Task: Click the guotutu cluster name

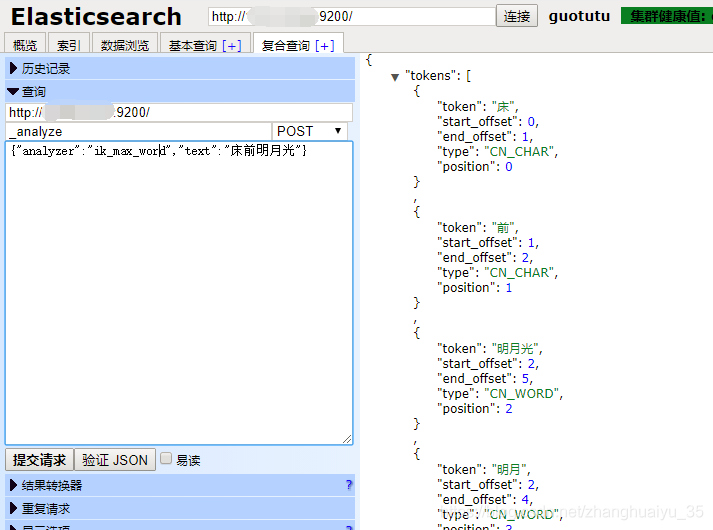Action: [x=579, y=16]
